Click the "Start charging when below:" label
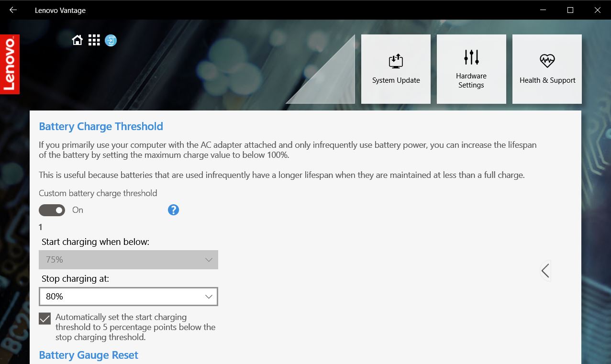 (x=96, y=242)
